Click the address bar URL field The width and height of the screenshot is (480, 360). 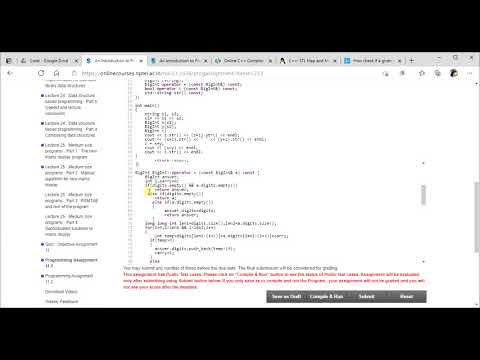point(220,73)
